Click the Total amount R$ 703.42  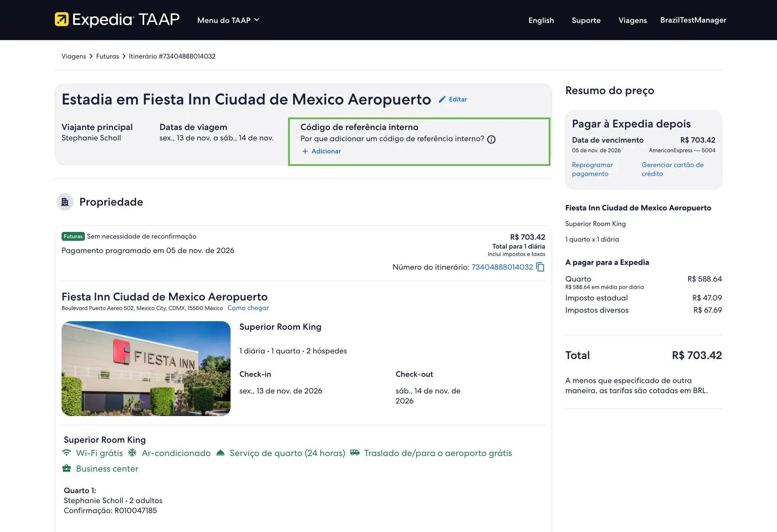[x=697, y=355]
